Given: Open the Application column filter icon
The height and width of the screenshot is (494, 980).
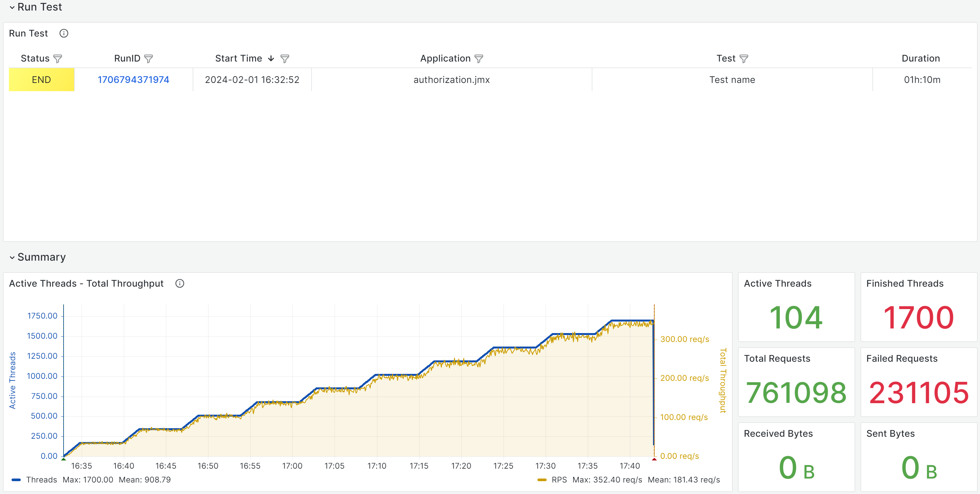Looking at the screenshot, I should point(478,59).
